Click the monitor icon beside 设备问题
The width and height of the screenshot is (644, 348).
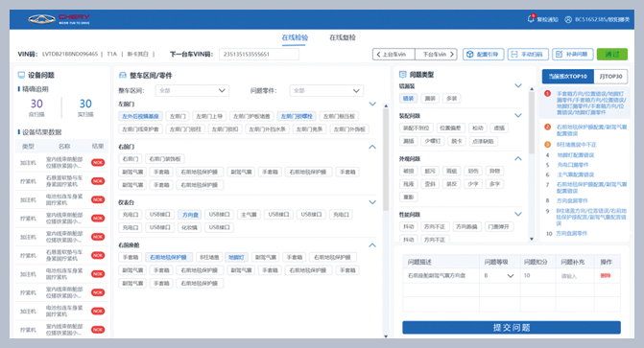(x=21, y=75)
